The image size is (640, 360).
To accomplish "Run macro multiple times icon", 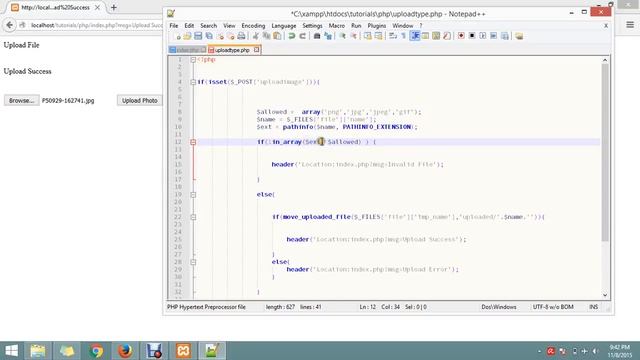I will [493, 36].
